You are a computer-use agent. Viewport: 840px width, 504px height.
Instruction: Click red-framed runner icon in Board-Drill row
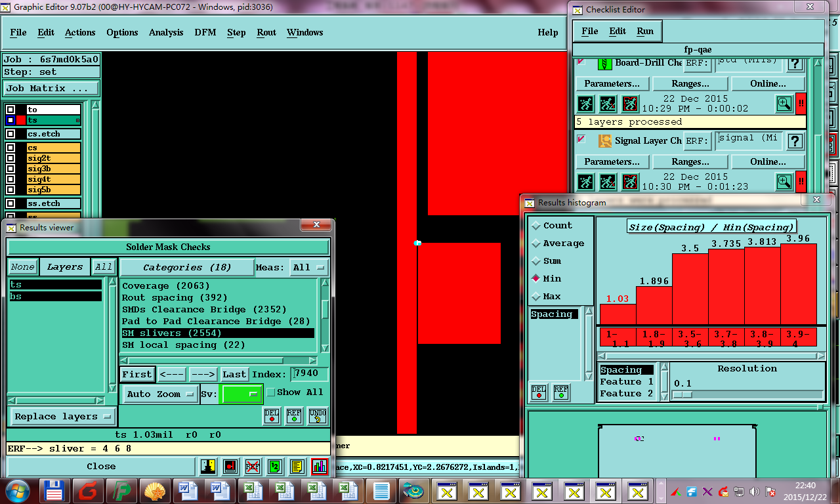630,104
